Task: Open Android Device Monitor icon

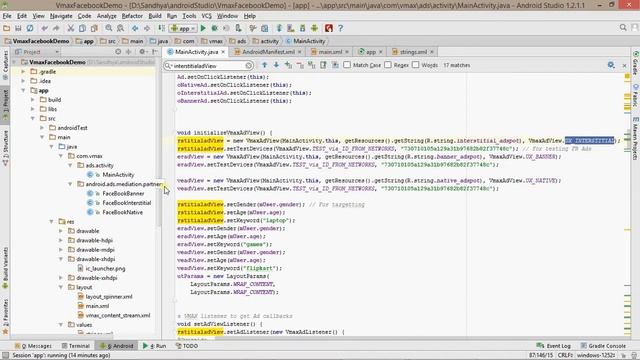Action: [x=314, y=28]
